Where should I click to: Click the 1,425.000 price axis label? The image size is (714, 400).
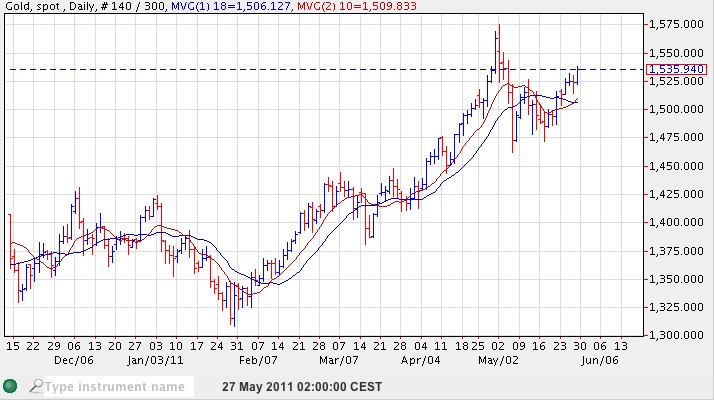tap(676, 194)
